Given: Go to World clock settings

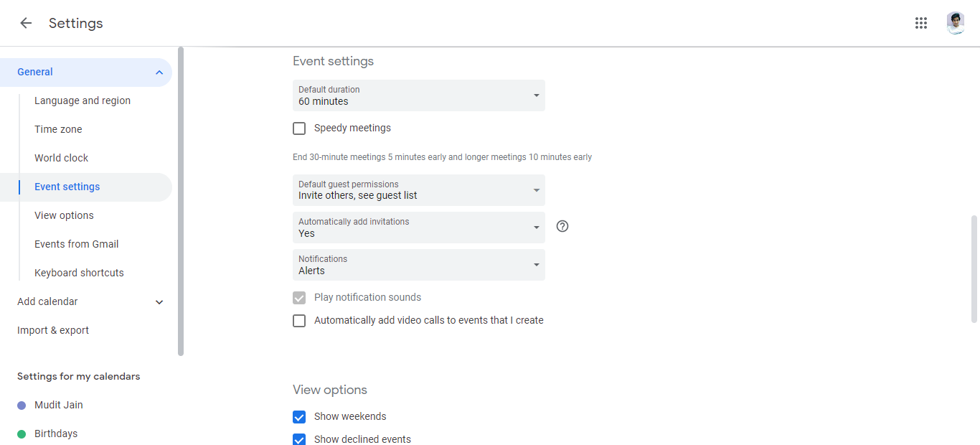Looking at the screenshot, I should point(62,158).
